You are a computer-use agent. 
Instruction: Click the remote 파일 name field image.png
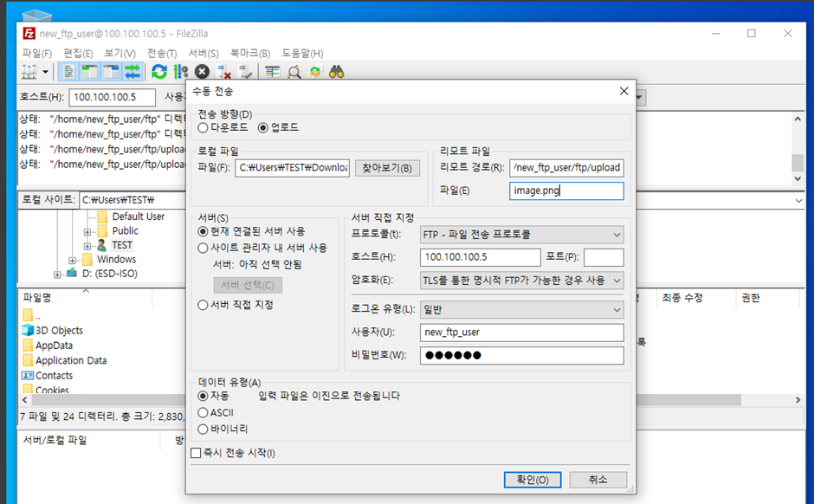pyautogui.click(x=567, y=191)
